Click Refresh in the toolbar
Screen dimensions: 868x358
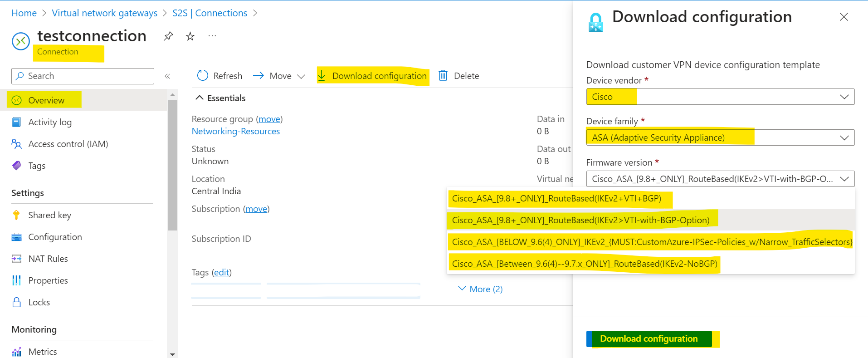219,76
